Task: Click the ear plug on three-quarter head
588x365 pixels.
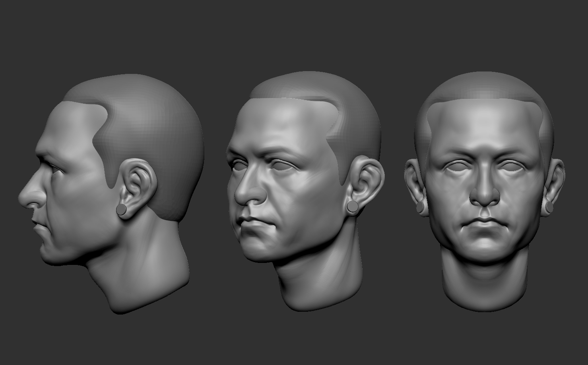Action: point(352,207)
